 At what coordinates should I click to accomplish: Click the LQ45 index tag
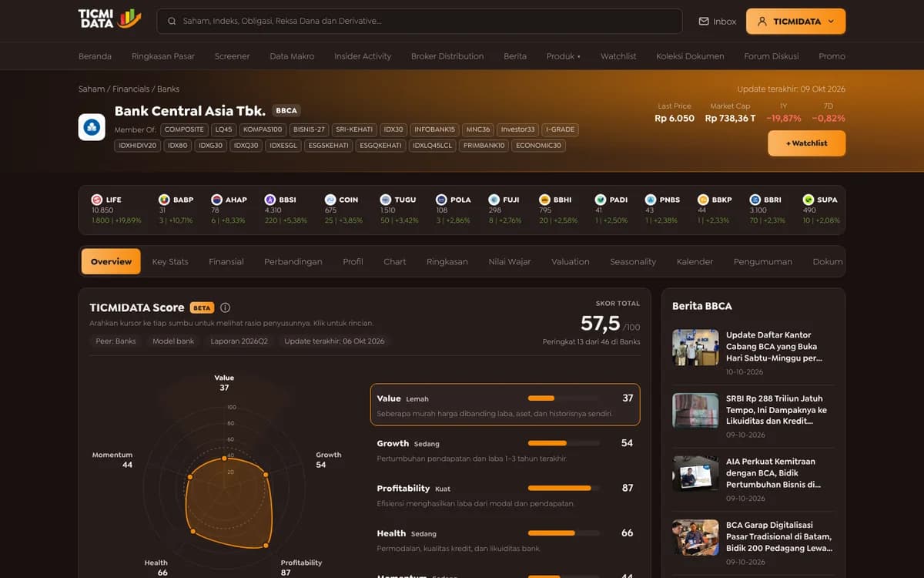click(x=224, y=129)
